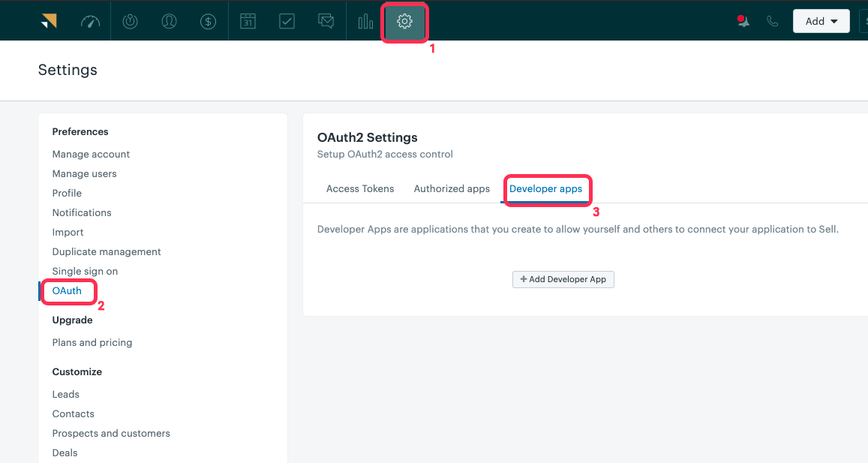Open Contacts using the person icon
The height and width of the screenshot is (463, 868).
coord(169,21)
